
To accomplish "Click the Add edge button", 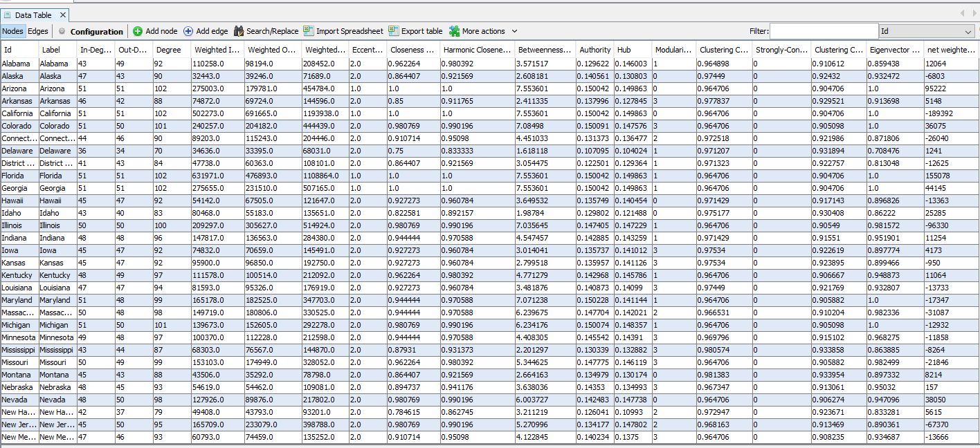I will (x=206, y=31).
